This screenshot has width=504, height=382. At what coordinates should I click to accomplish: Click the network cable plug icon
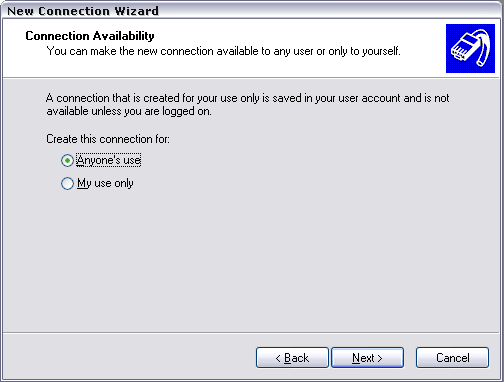tap(470, 48)
